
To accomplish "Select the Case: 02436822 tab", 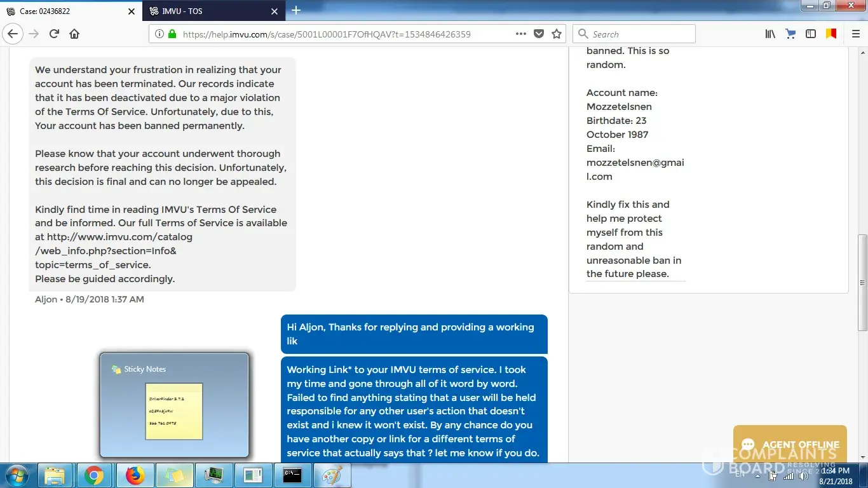I will [x=71, y=11].
